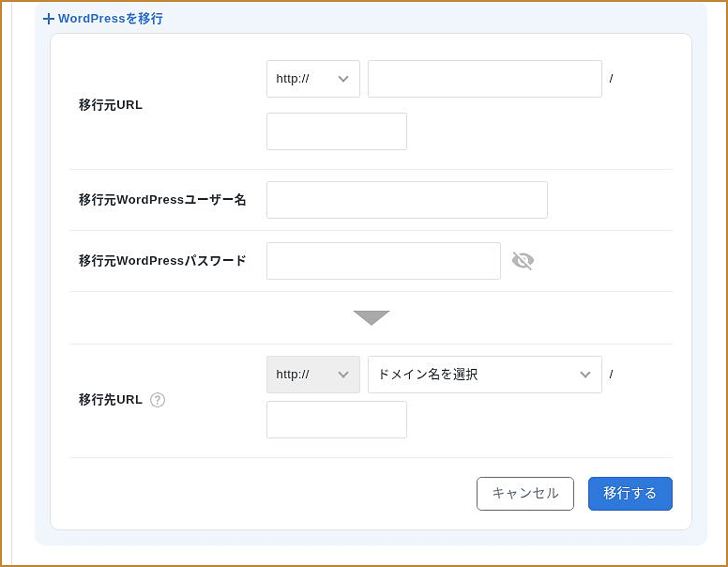Focus the 移行先URL path input field
This screenshot has height=567, width=728.
pos(337,420)
